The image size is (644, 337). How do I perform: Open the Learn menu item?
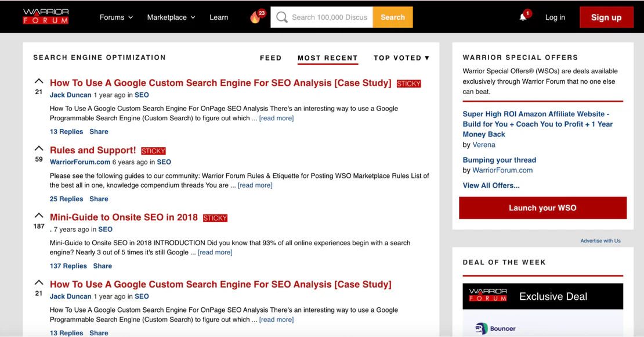tap(219, 17)
